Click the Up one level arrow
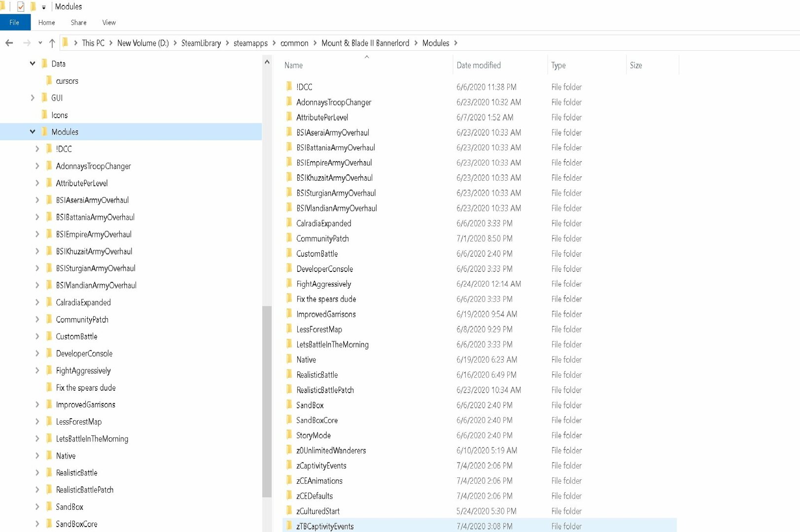 click(52, 43)
